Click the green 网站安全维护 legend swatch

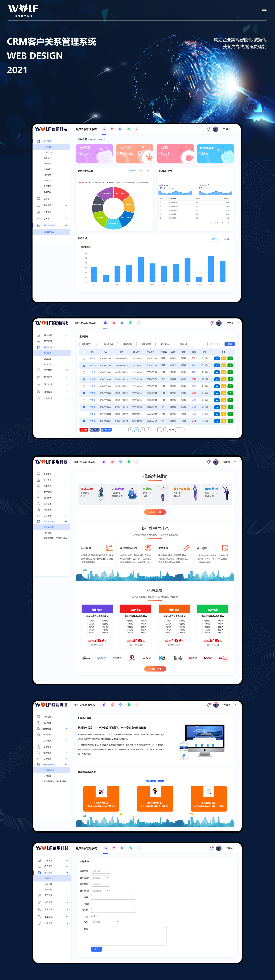point(137,183)
